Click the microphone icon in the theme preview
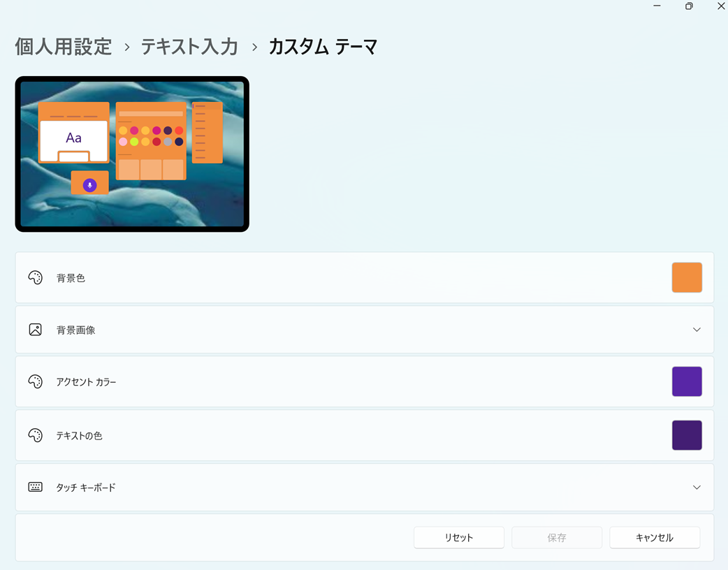 89,185
